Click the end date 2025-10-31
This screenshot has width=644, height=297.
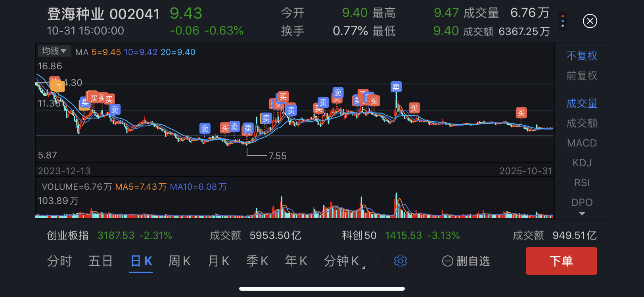525,171
